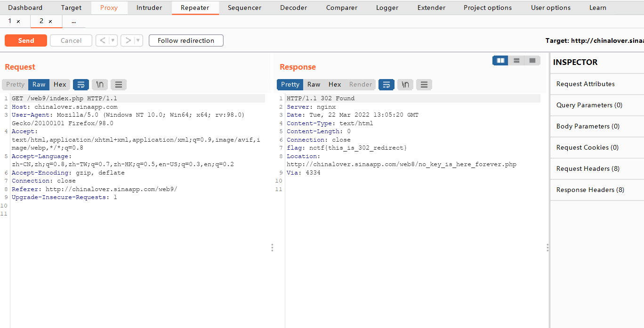Screen dimensions: 644x328
Task: Switch Request view to Hex
Action: click(x=60, y=85)
